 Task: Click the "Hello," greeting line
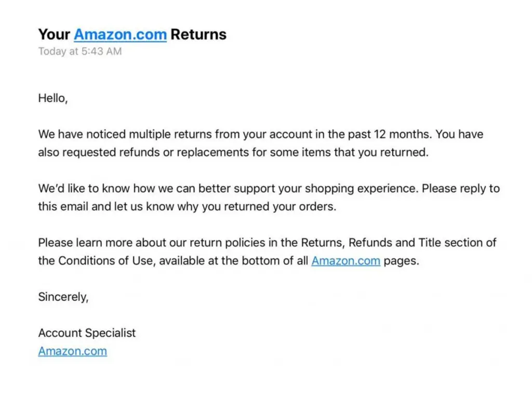coord(52,98)
